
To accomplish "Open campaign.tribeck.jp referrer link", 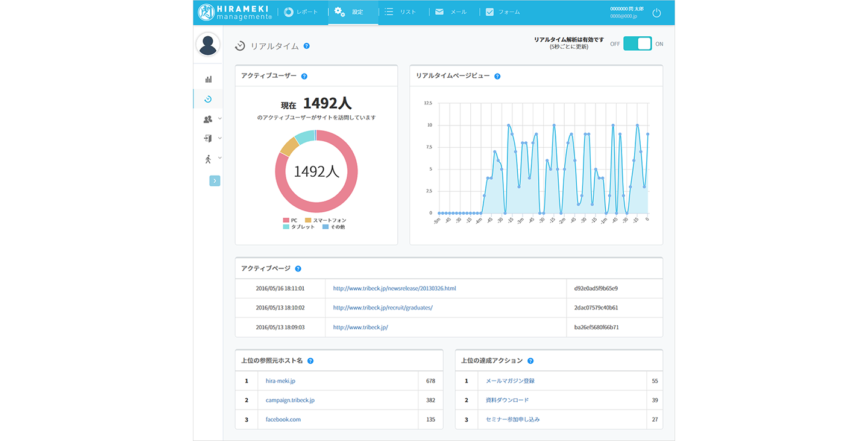I will coord(290,400).
